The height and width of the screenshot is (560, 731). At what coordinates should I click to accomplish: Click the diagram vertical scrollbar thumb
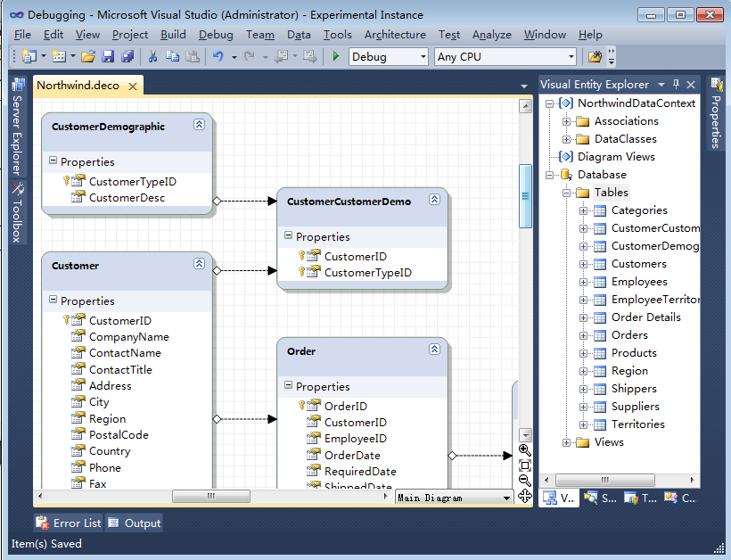(x=525, y=196)
